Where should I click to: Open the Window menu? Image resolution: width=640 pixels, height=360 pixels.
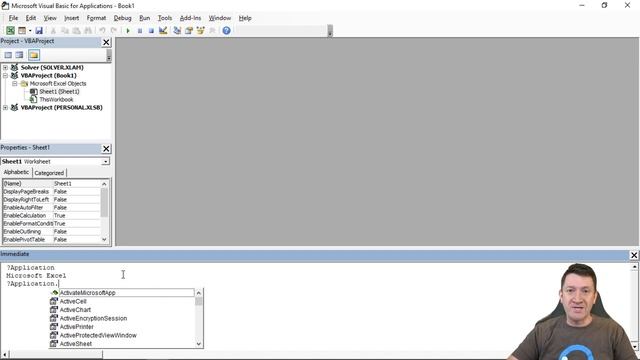[x=220, y=18]
